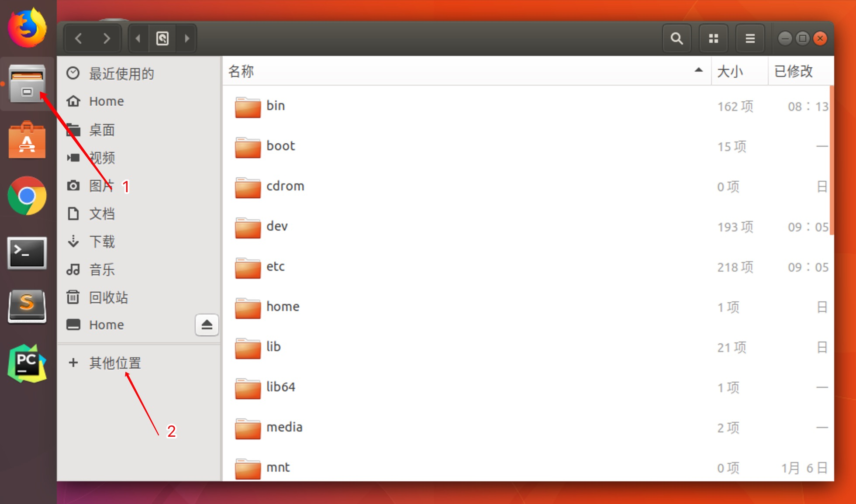
Task: Sort by the 已修改 column header
Action: click(x=801, y=71)
